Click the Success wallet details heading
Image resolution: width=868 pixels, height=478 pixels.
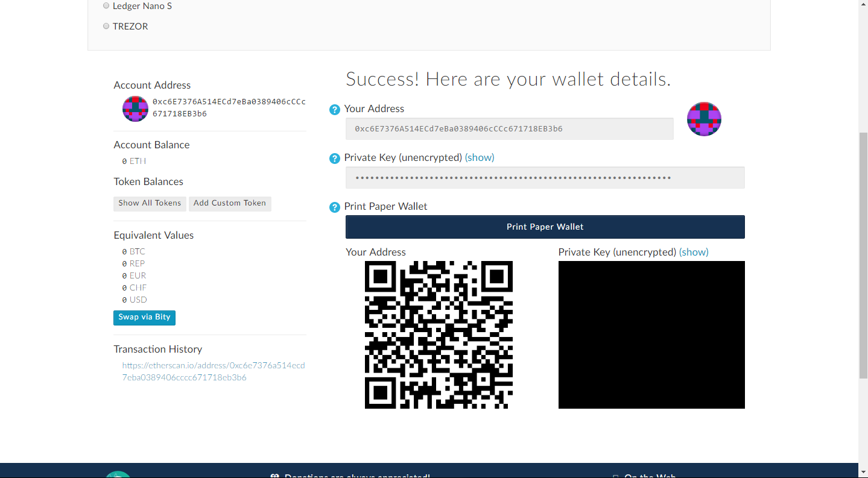coord(508,79)
